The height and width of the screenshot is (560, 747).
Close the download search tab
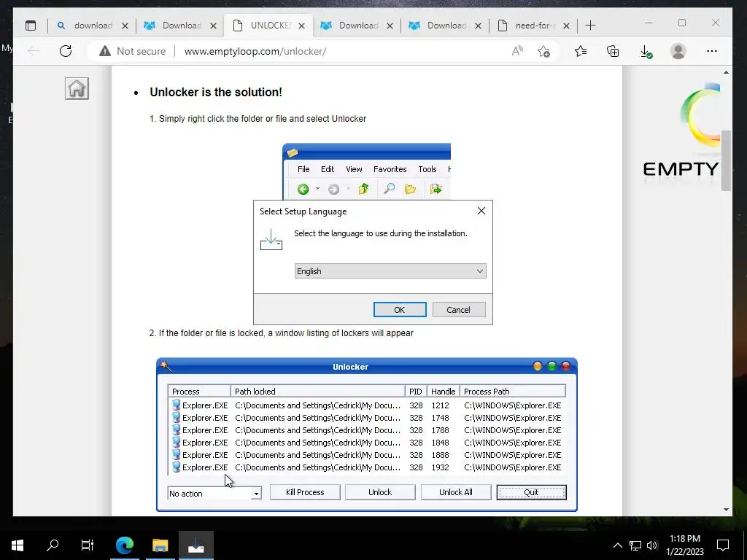125,26
